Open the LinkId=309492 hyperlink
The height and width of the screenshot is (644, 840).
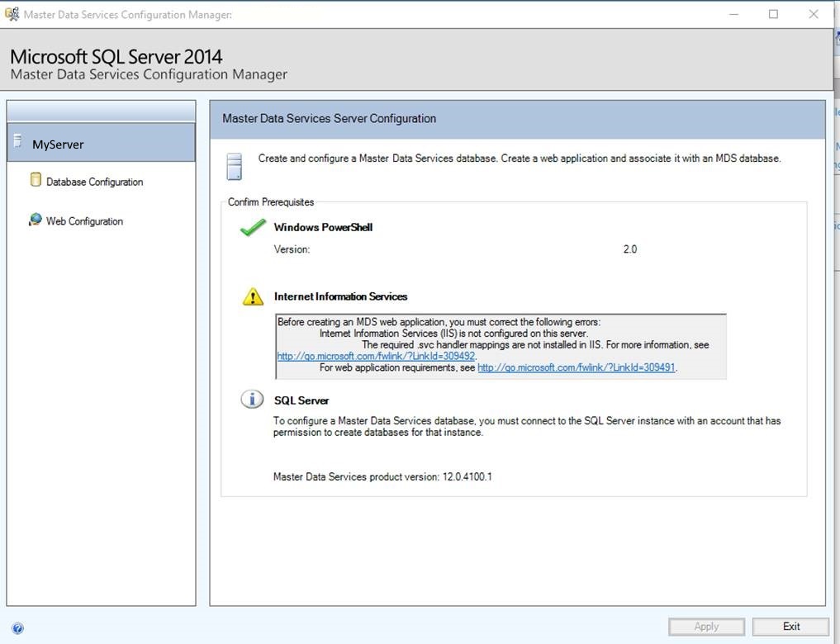point(376,356)
